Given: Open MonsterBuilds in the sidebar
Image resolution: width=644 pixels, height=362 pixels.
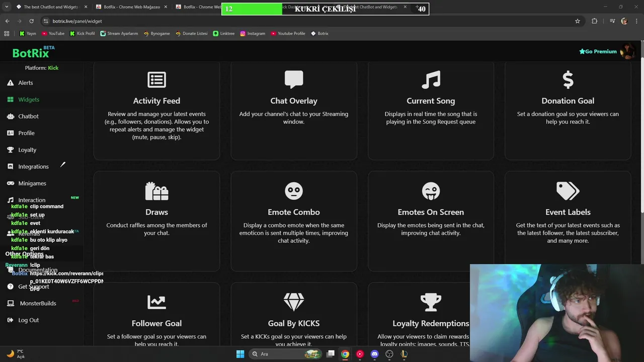Looking at the screenshot, I should click(x=38, y=303).
